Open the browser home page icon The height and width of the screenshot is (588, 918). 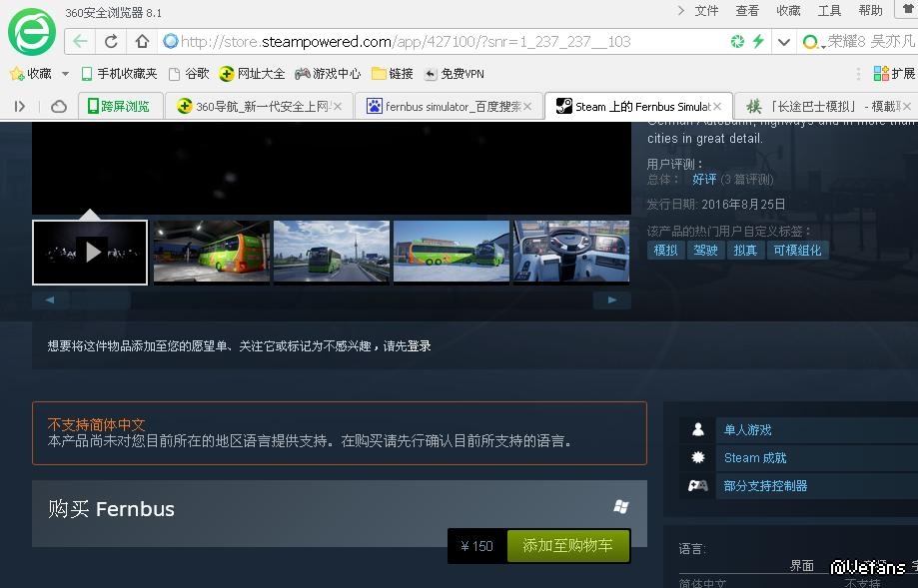click(x=142, y=42)
